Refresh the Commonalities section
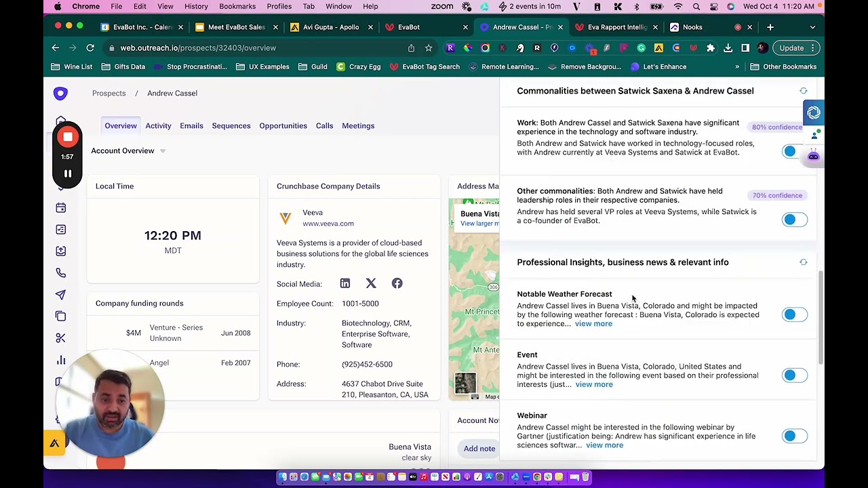This screenshot has width=868, height=488. [x=803, y=91]
